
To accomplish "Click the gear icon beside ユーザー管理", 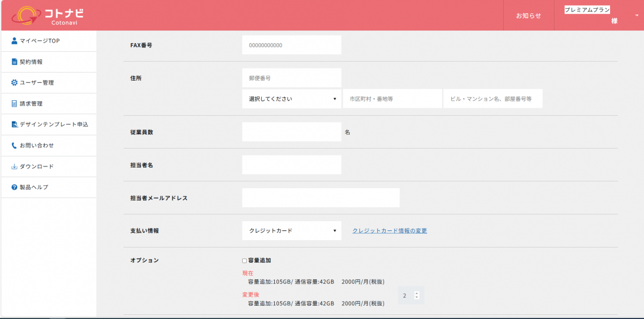I will pyautogui.click(x=14, y=83).
